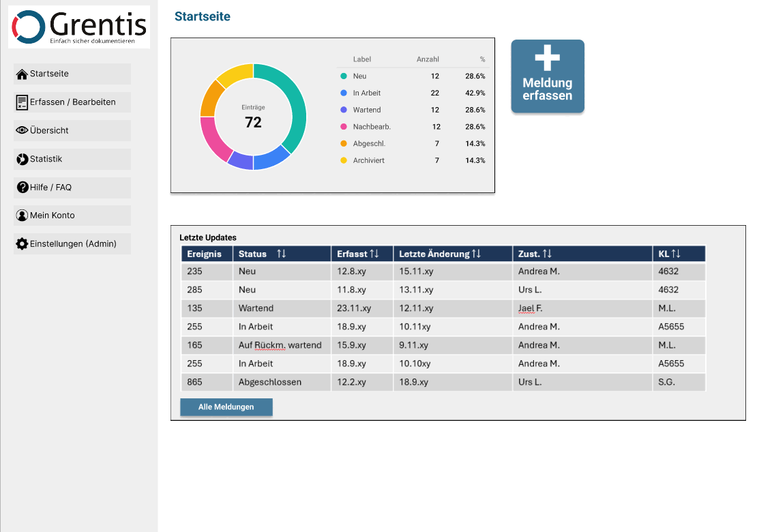Image resolution: width=757 pixels, height=532 pixels.
Task: Open the Statistik menu item
Action: click(72, 159)
